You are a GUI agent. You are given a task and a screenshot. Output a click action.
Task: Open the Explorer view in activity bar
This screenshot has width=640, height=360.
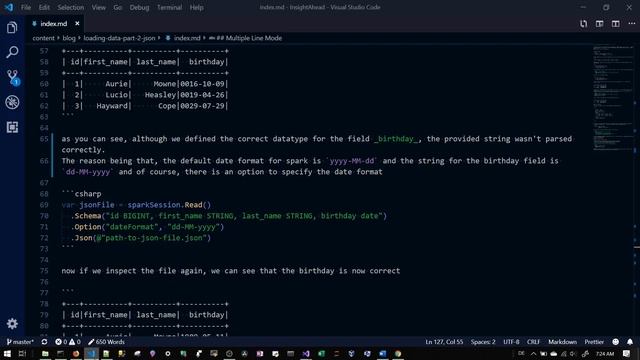12,28
